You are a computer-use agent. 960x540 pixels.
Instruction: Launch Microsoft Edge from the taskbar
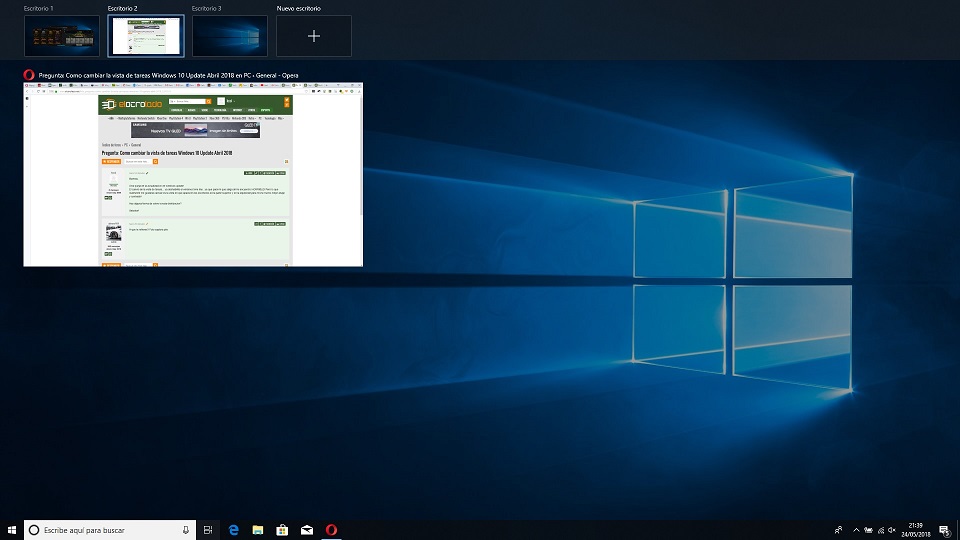[x=234, y=530]
